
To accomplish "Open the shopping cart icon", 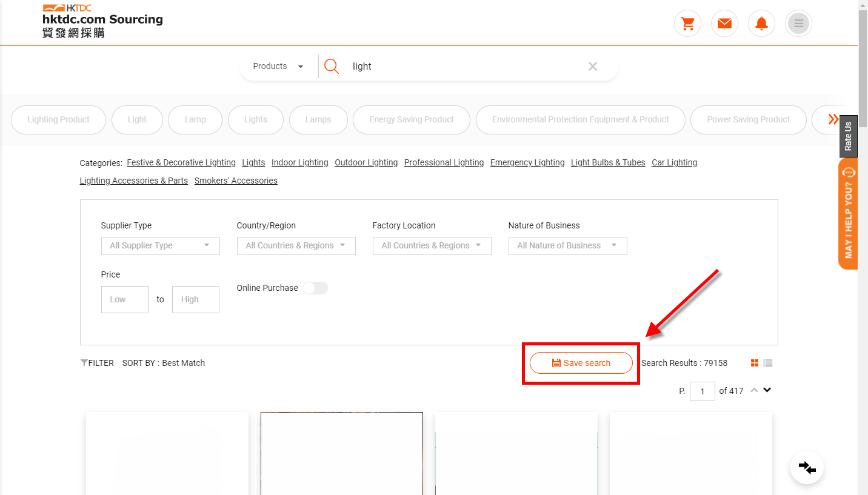I will (x=687, y=24).
